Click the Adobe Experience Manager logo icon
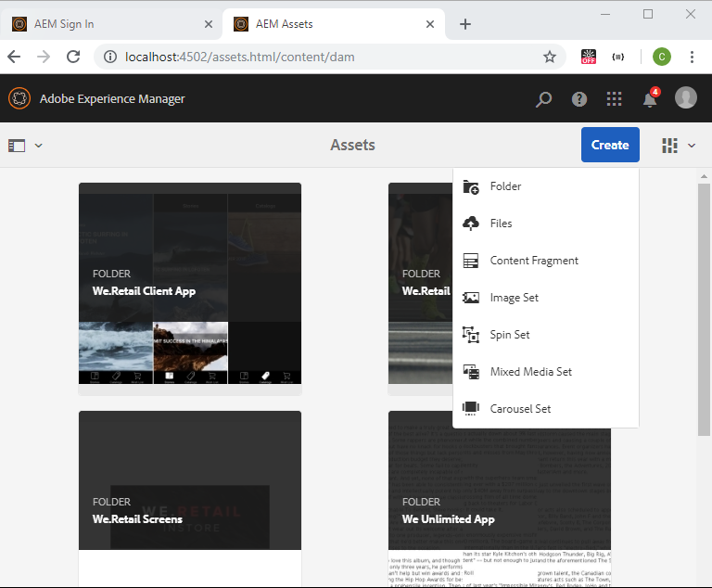This screenshot has height=588, width=712. coord(19,98)
